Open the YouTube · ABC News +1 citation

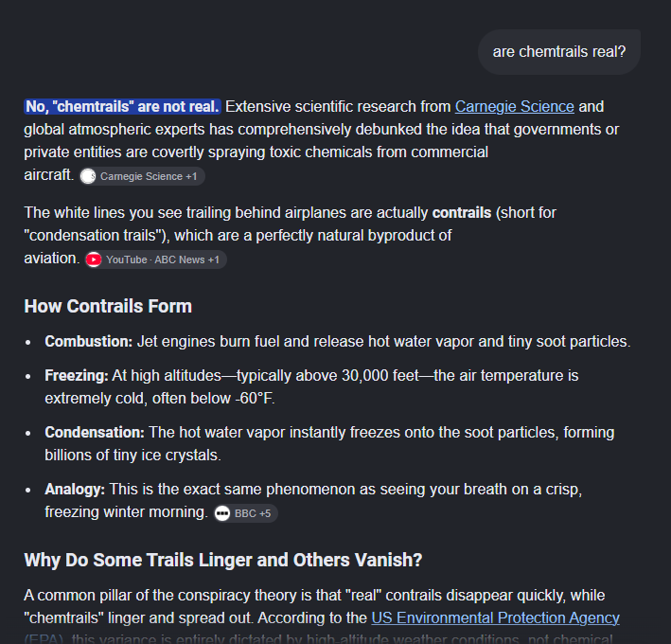pos(155,259)
